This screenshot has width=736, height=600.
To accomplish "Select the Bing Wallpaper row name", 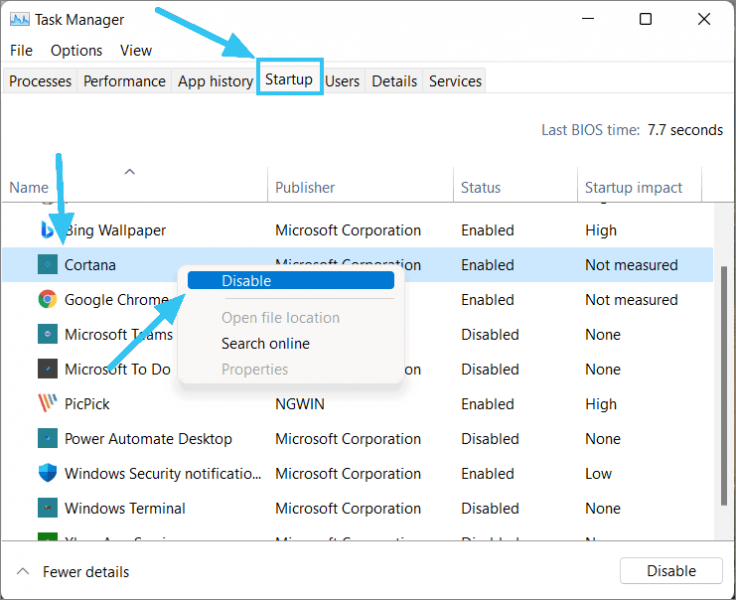I will tap(115, 230).
